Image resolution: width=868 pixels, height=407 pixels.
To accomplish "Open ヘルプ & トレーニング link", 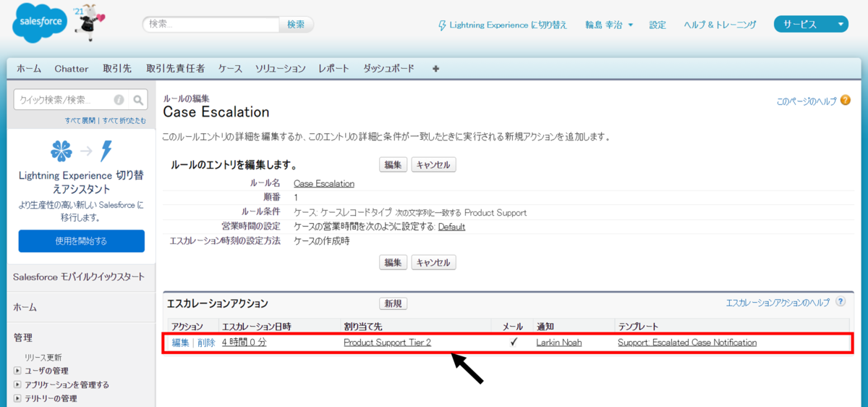I will click(x=720, y=25).
